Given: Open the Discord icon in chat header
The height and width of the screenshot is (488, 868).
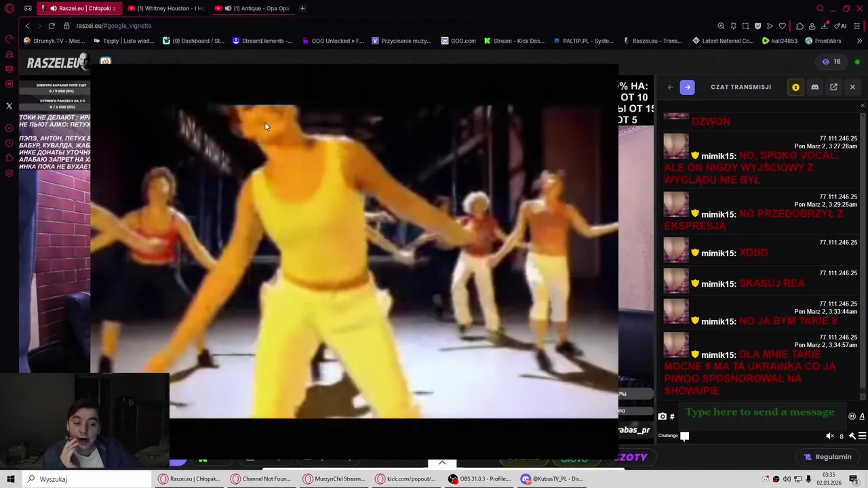Looking at the screenshot, I should [814, 87].
